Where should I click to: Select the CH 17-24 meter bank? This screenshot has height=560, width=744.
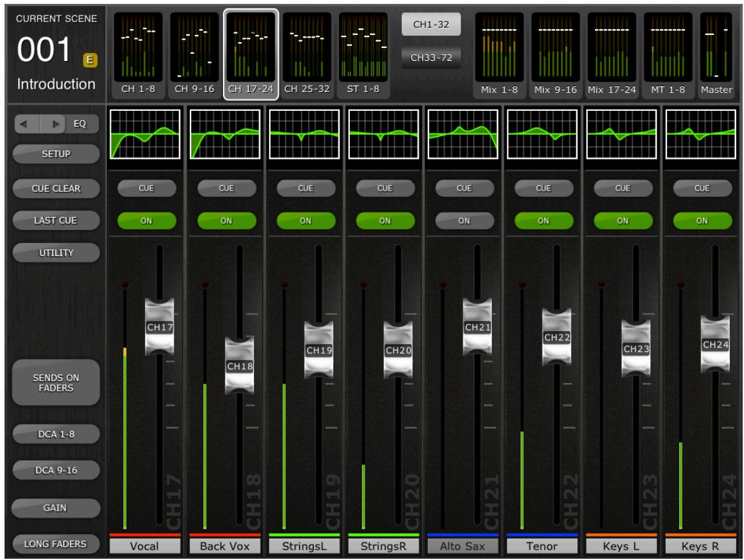[x=251, y=54]
